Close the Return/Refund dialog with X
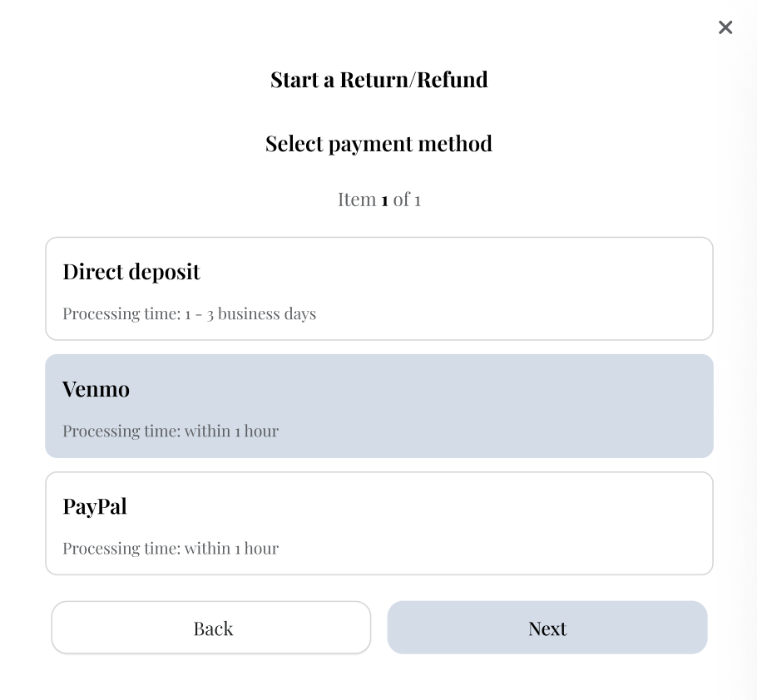The width and height of the screenshot is (757, 700). pos(725,27)
